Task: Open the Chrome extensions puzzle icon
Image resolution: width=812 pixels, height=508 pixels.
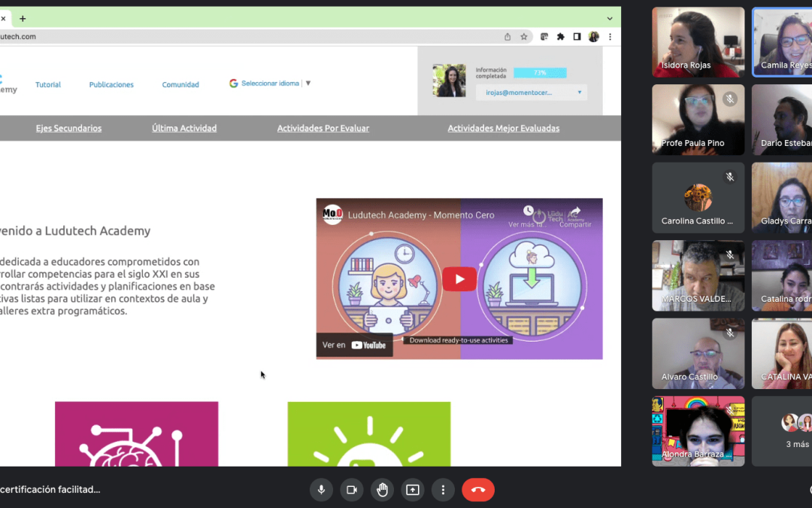Action: [x=560, y=37]
